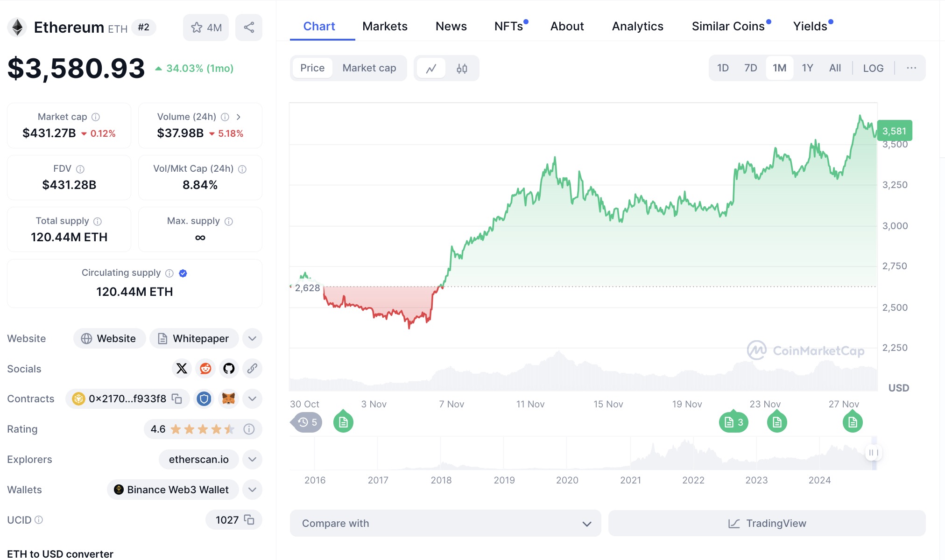Open the Ethereum Website link
The image size is (945, 560).
point(109,338)
